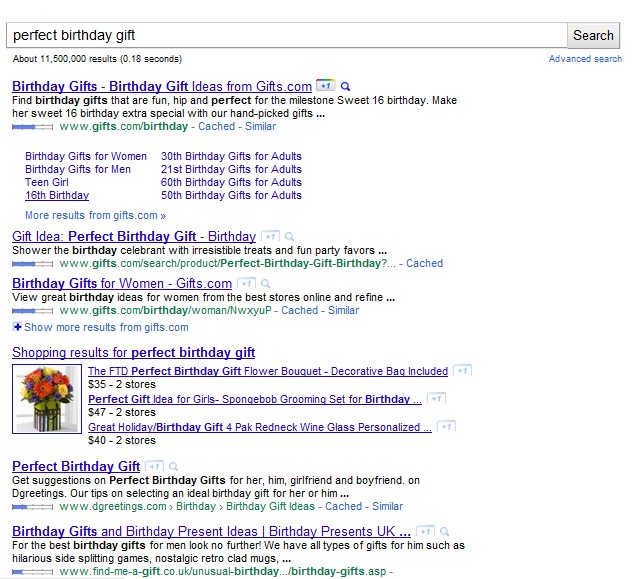
Task: Open Cached link for www.gifts.com/birthday
Action: pos(216,126)
